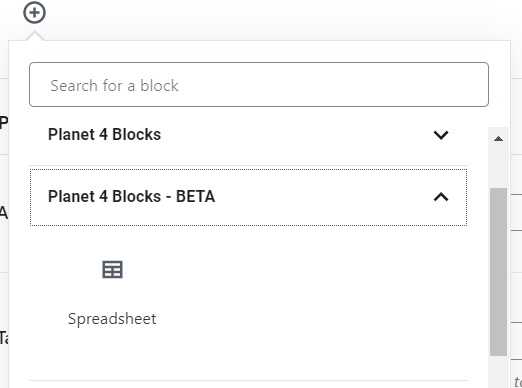Expand the Planet 4 Blocks category
Image resolution: width=522 pixels, height=388 pixels.
coord(248,135)
